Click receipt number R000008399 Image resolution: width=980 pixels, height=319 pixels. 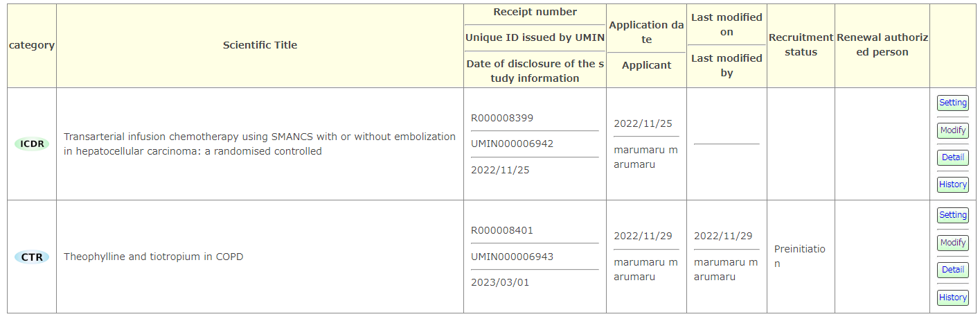click(502, 118)
